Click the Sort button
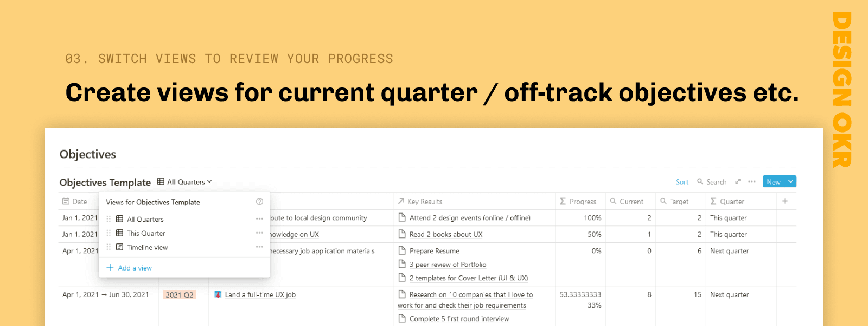The image size is (868, 326). (682, 182)
